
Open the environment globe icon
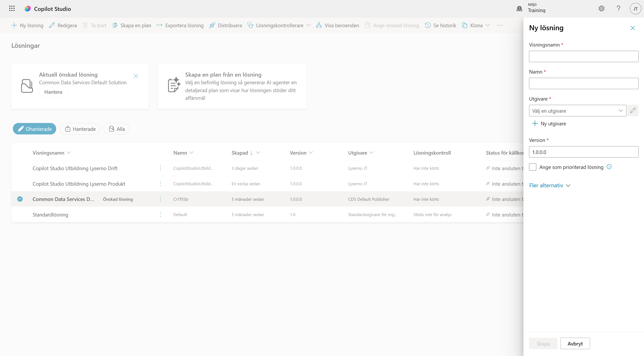519,8
